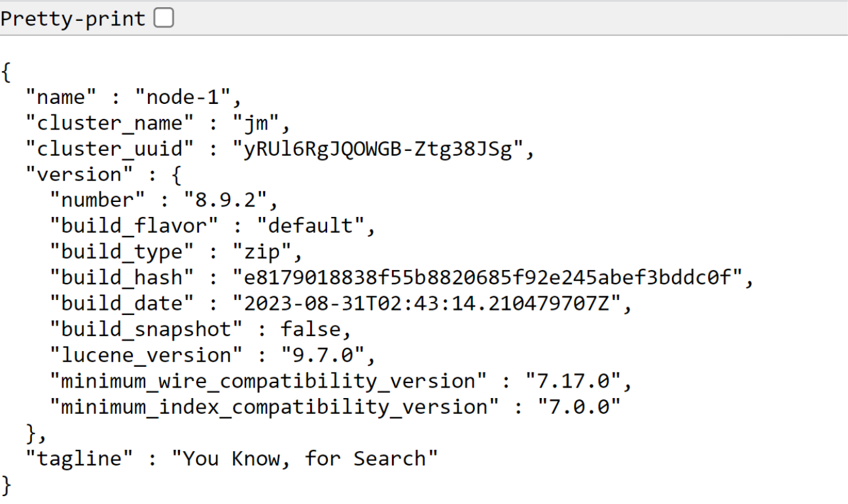Screen dimensions: 848x504
Task: Click the lucene_version "9.7.0" value
Action: click(322, 355)
